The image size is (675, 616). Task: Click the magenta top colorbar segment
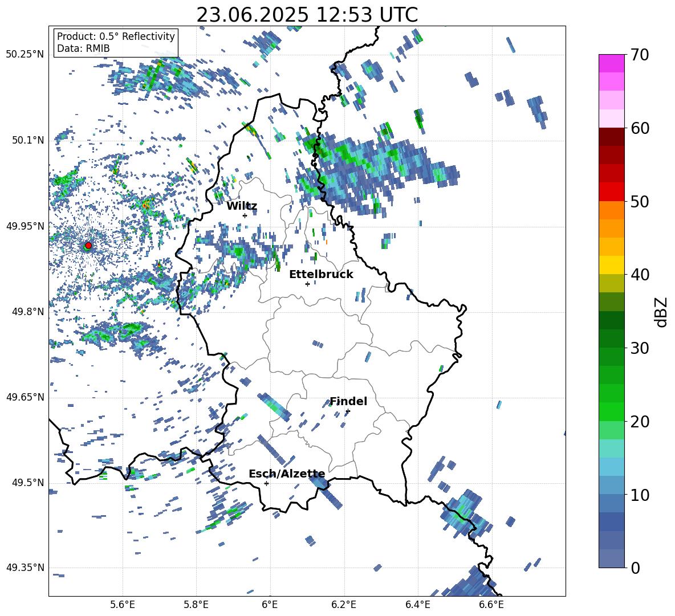coord(611,63)
